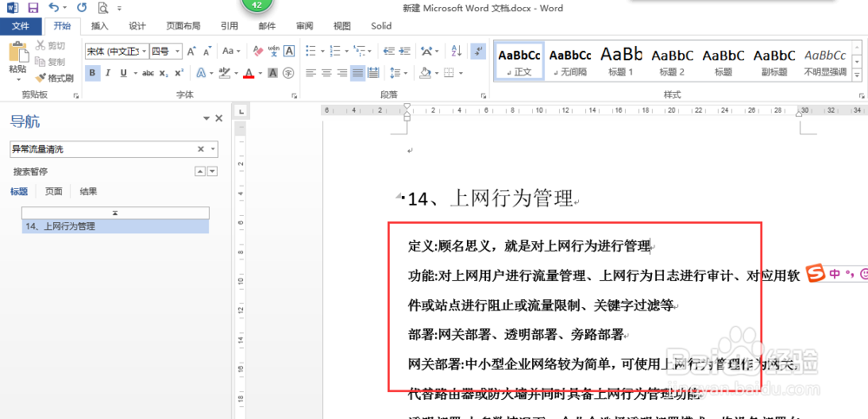Switch to the 插入 (Insert) tab
The height and width of the screenshot is (419, 868).
pyautogui.click(x=100, y=26)
